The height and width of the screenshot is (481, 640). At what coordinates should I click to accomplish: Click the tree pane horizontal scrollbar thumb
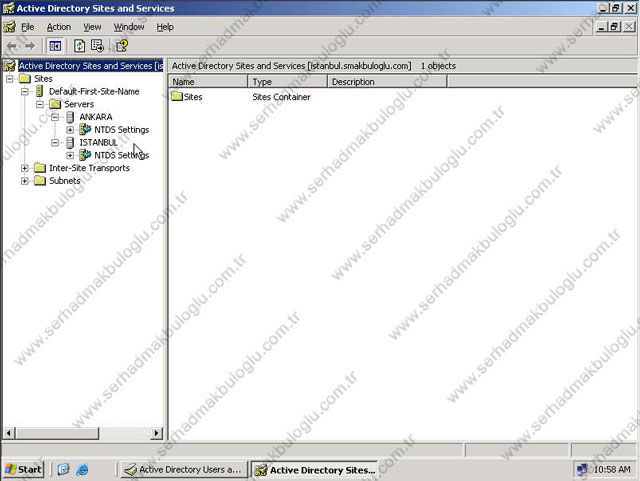coord(57,433)
